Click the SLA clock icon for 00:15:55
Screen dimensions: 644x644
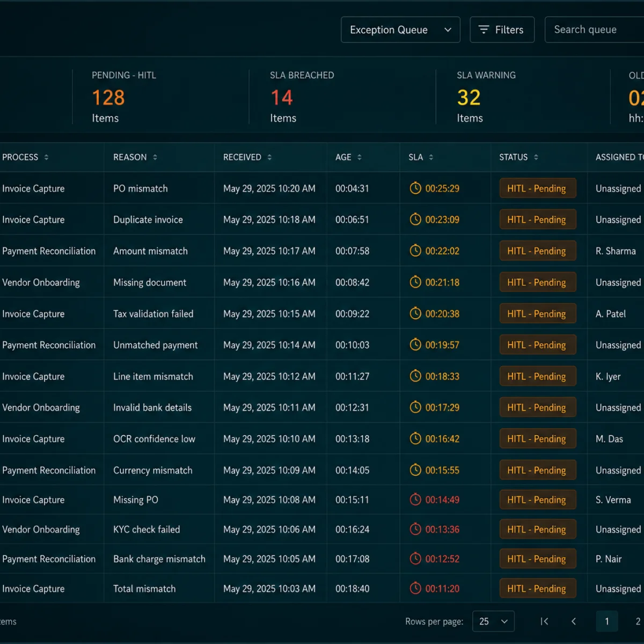coord(415,470)
